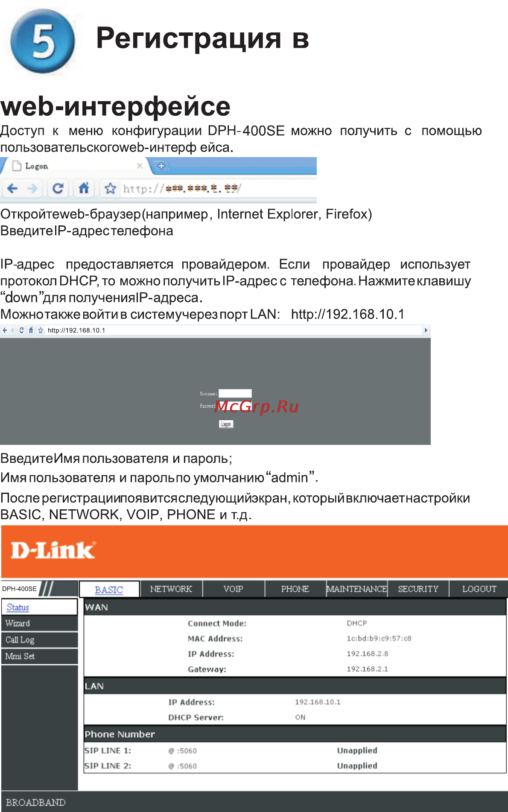
Task: Reload the 192.168.10.1 page
Action: pyautogui.click(x=22, y=330)
